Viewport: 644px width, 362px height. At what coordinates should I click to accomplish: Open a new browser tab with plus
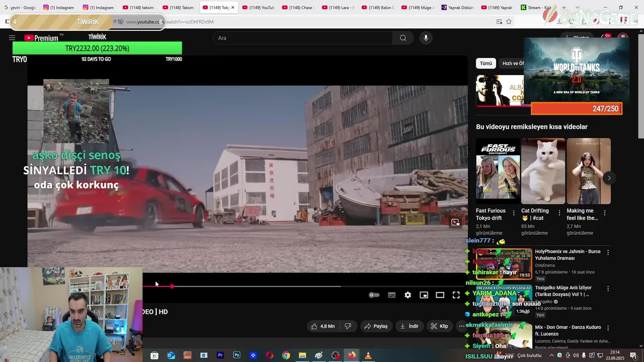point(564,8)
